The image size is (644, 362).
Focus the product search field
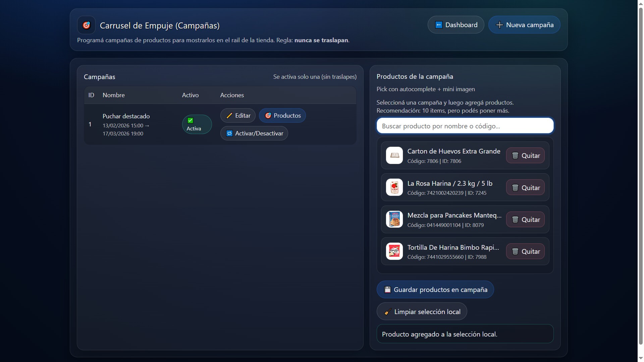point(465,126)
